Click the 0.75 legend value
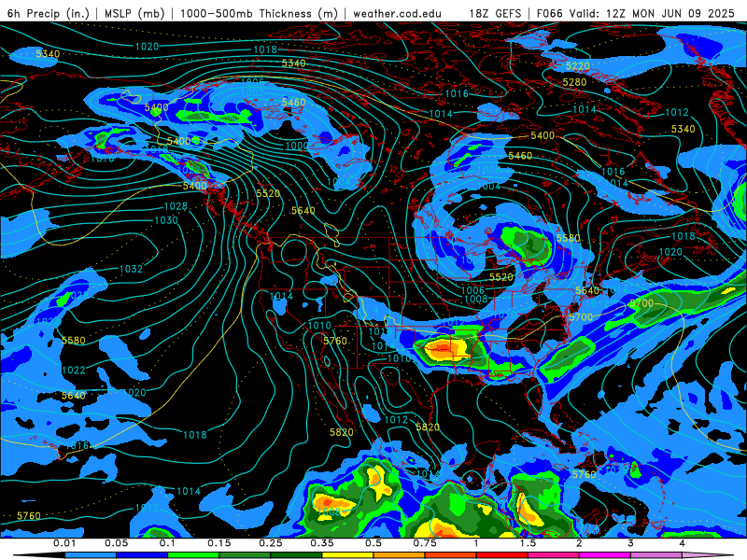Screen dimensions: 747x560 [x=425, y=543]
